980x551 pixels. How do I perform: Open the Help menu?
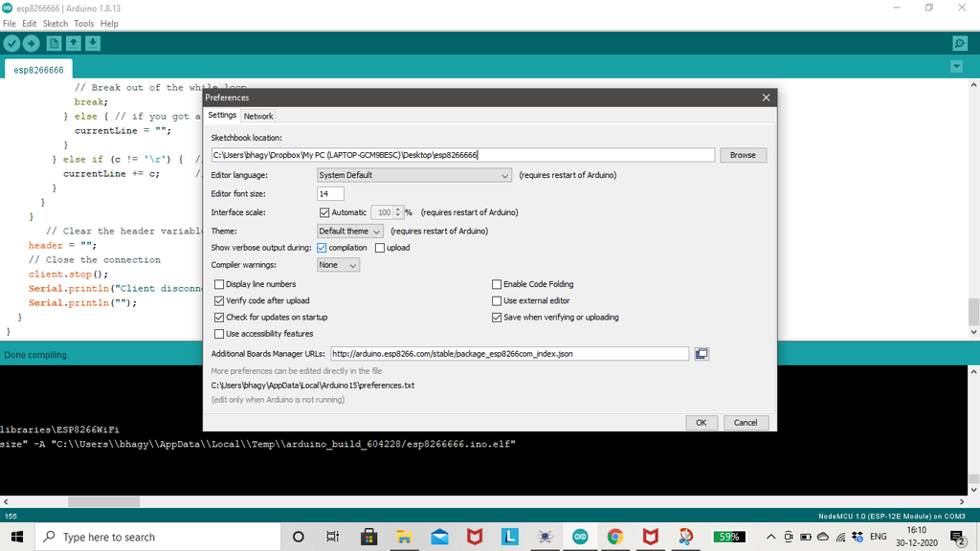pos(109,24)
